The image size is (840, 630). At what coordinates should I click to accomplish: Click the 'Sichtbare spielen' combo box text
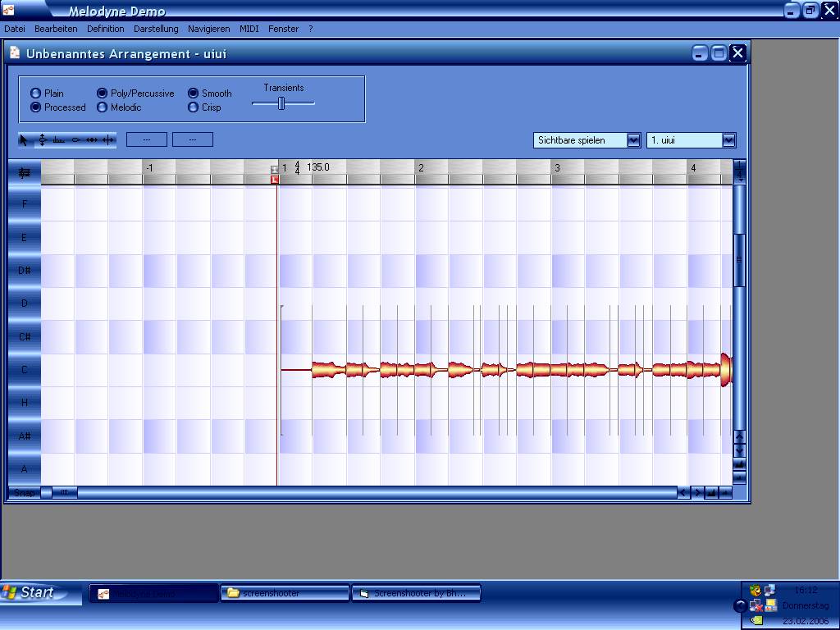coord(571,140)
